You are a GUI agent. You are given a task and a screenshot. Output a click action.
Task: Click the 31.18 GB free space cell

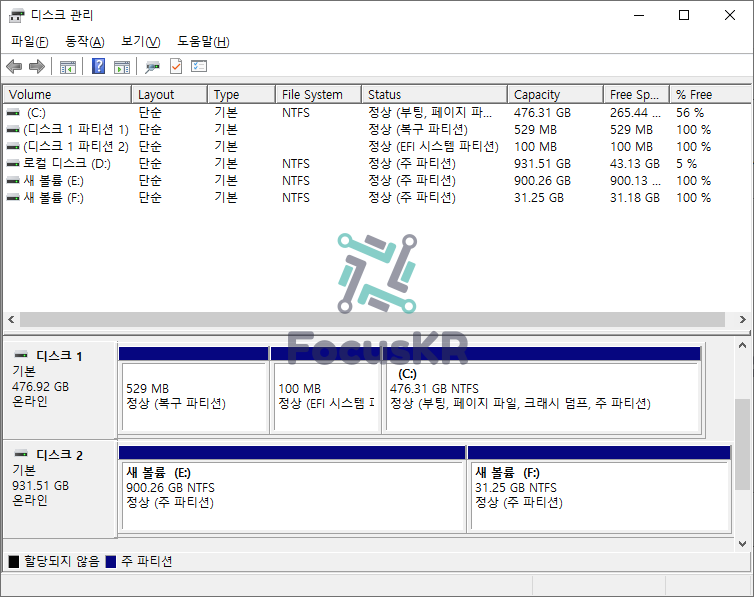point(635,198)
